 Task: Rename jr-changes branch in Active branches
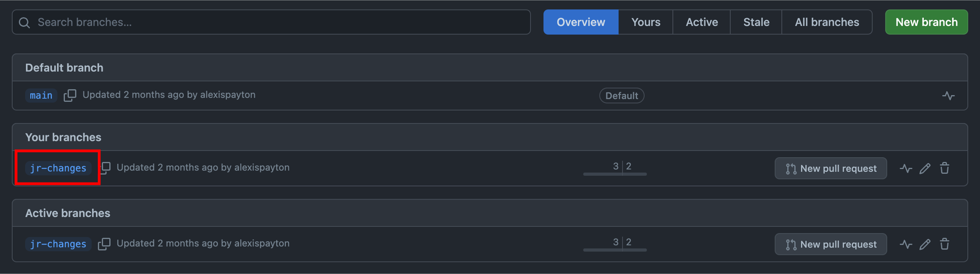click(925, 244)
